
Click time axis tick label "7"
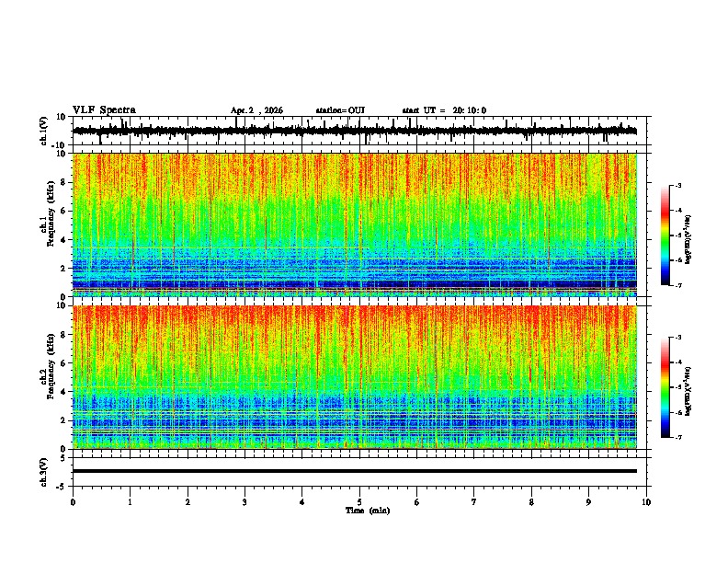point(474,502)
